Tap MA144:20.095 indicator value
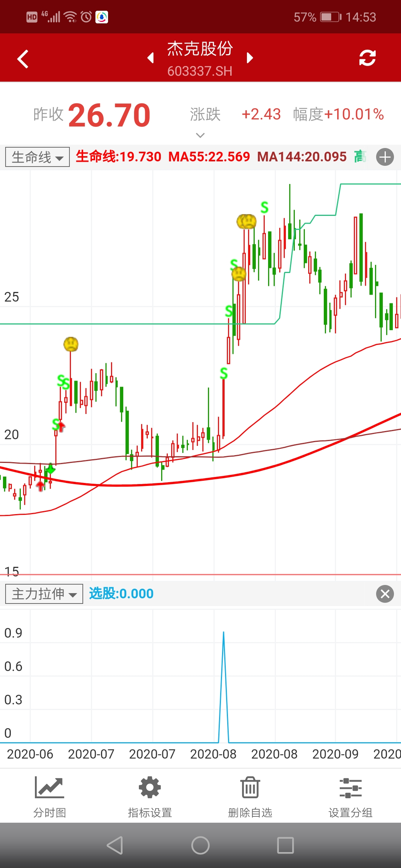Viewport: 401px width, 868px height. tap(302, 157)
